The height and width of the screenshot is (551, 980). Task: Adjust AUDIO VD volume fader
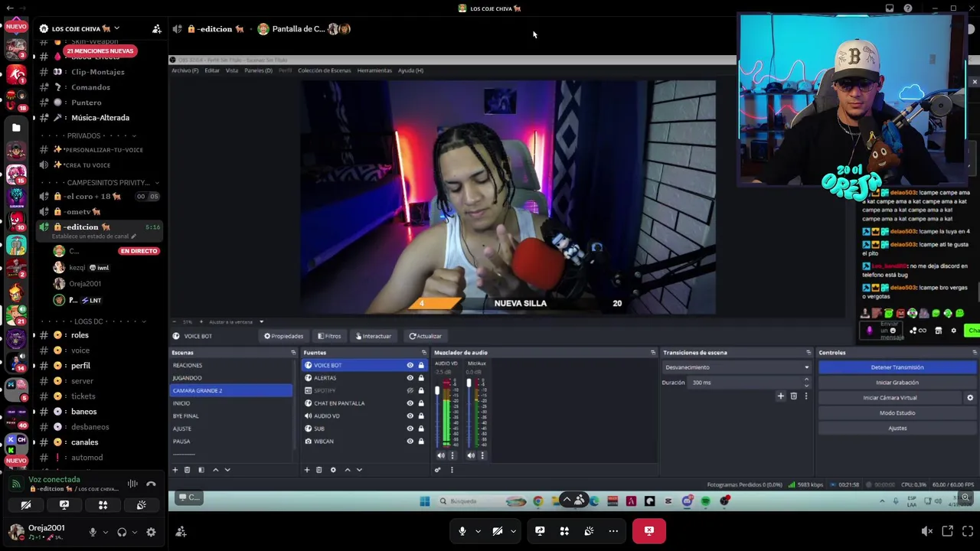(437, 392)
